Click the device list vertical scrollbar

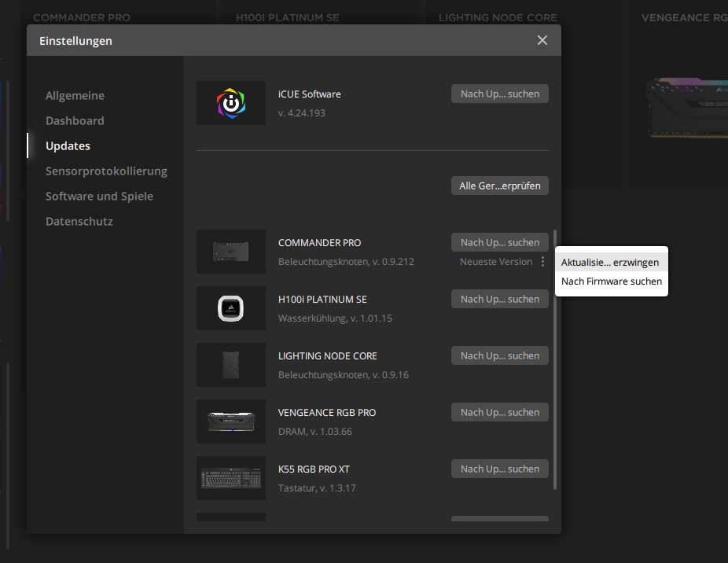(555, 359)
